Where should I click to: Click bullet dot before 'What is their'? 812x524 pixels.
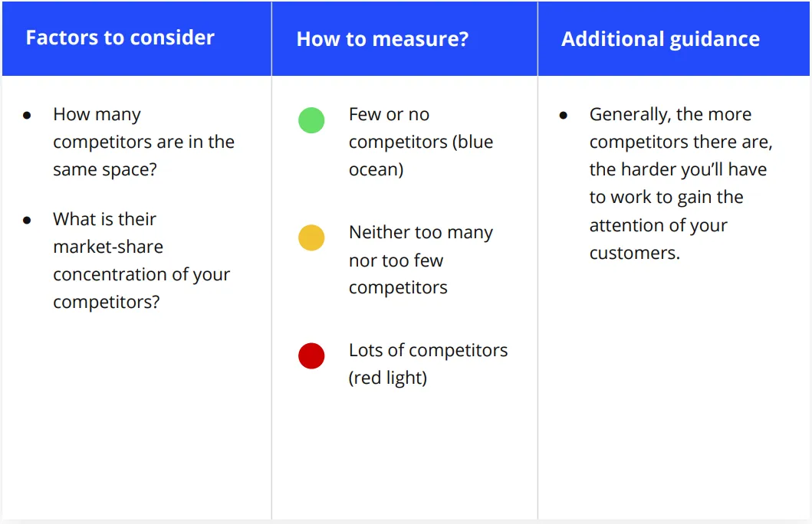click(27, 221)
